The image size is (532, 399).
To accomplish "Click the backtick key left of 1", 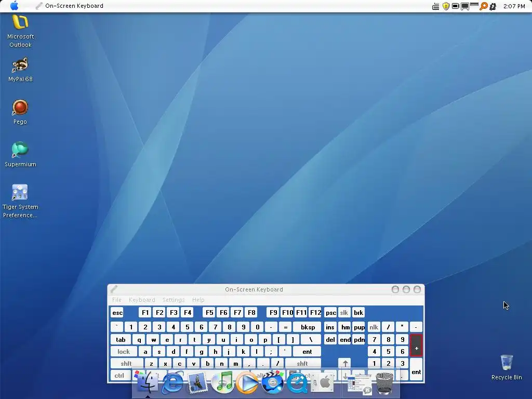I will pos(117,327).
